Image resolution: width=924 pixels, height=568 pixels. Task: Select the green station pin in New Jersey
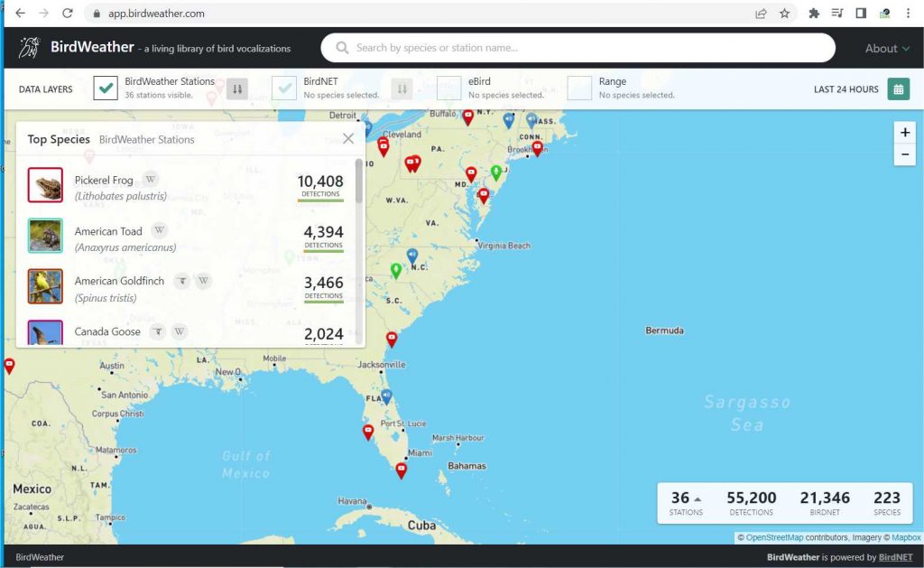496,172
